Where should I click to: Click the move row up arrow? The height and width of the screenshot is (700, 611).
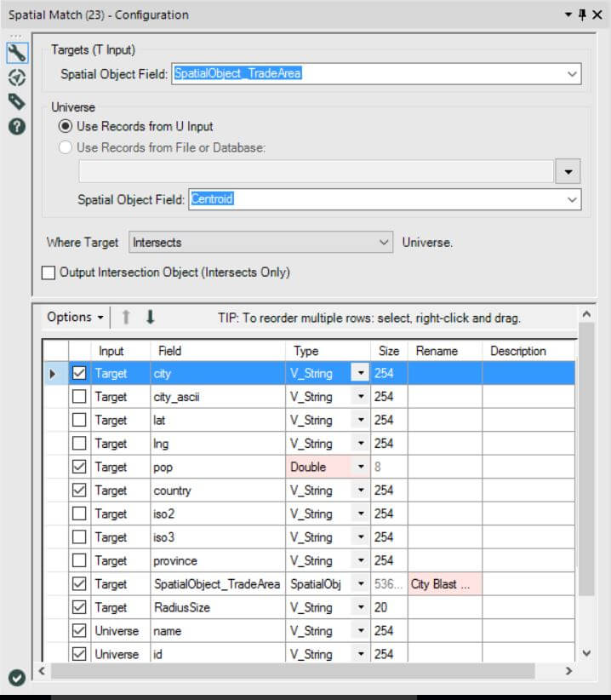[126, 318]
